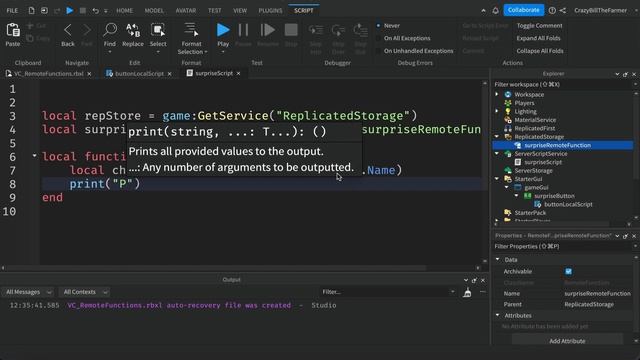Collapse the Data properties section

point(498,259)
